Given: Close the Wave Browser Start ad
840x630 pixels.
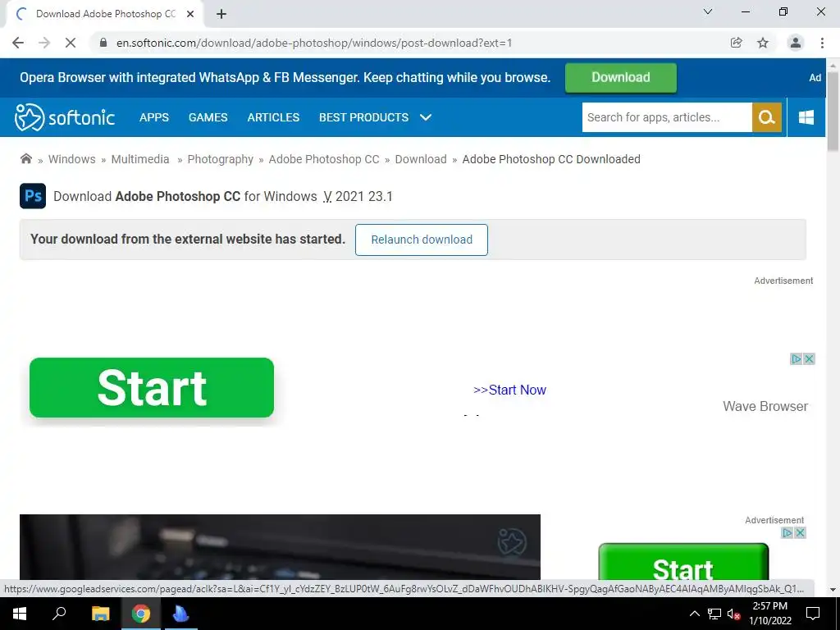Looking at the screenshot, I should pos(810,359).
